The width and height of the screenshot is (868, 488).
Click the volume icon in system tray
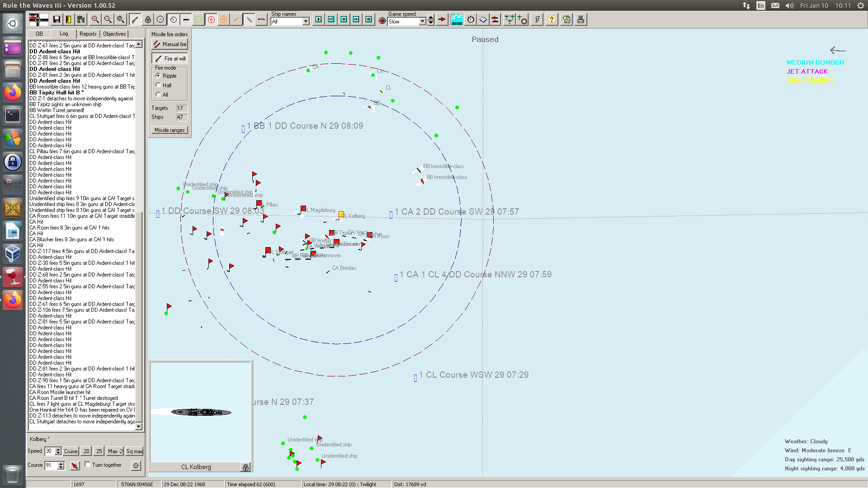coord(789,5)
